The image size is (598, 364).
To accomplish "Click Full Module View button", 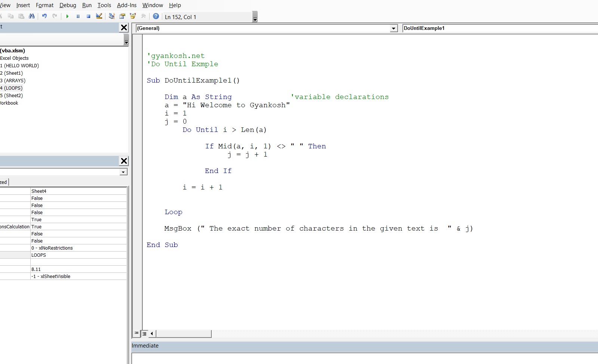I will pos(144,333).
